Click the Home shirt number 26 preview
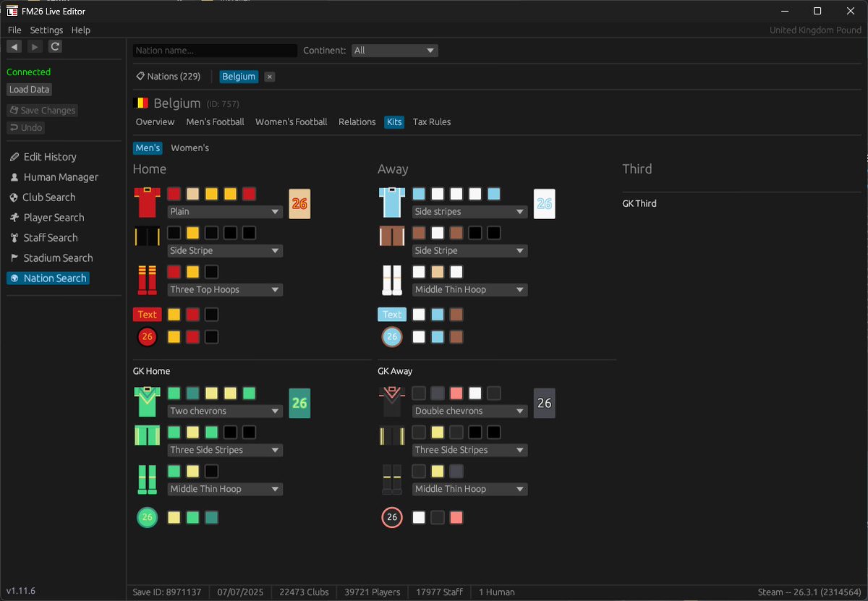 (x=299, y=204)
